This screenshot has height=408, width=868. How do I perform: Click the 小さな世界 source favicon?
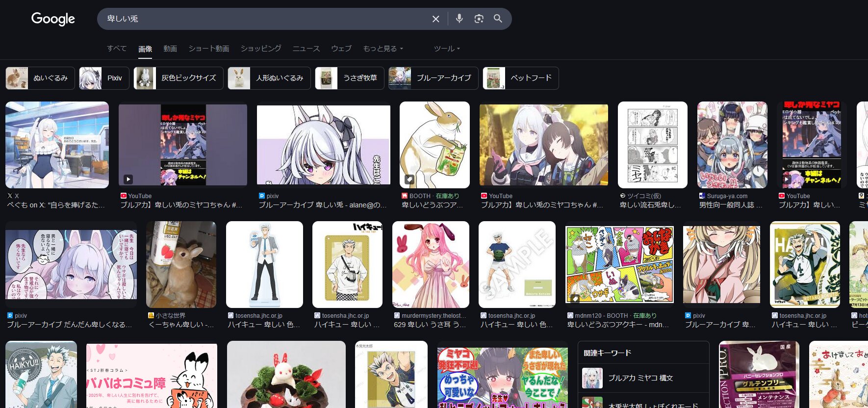click(x=151, y=315)
